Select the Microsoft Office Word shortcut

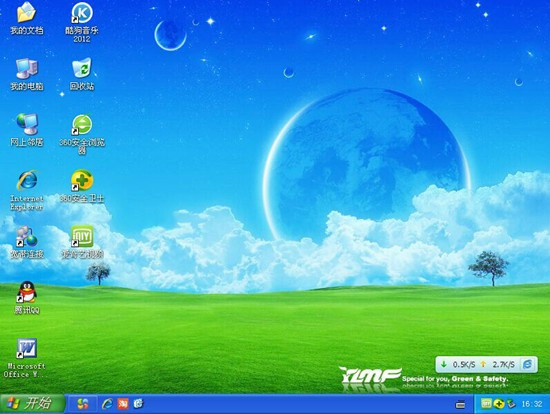[x=26, y=358]
